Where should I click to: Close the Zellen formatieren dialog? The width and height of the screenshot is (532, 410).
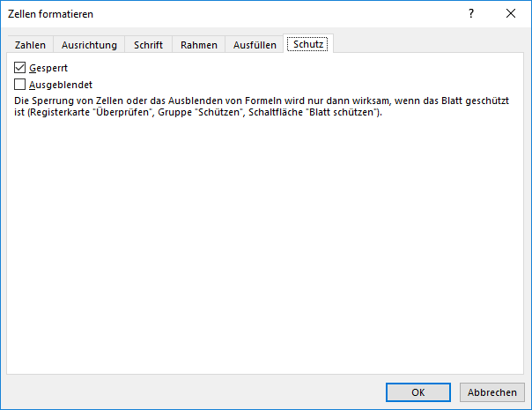tap(511, 14)
